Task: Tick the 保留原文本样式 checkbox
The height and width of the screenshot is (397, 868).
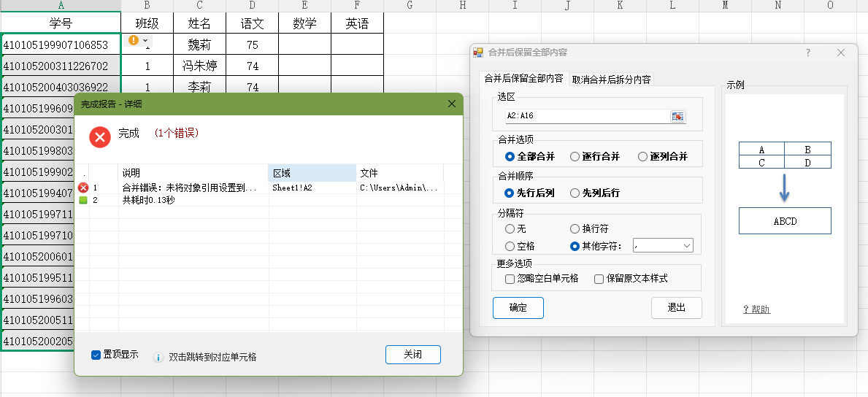Action: coord(599,279)
